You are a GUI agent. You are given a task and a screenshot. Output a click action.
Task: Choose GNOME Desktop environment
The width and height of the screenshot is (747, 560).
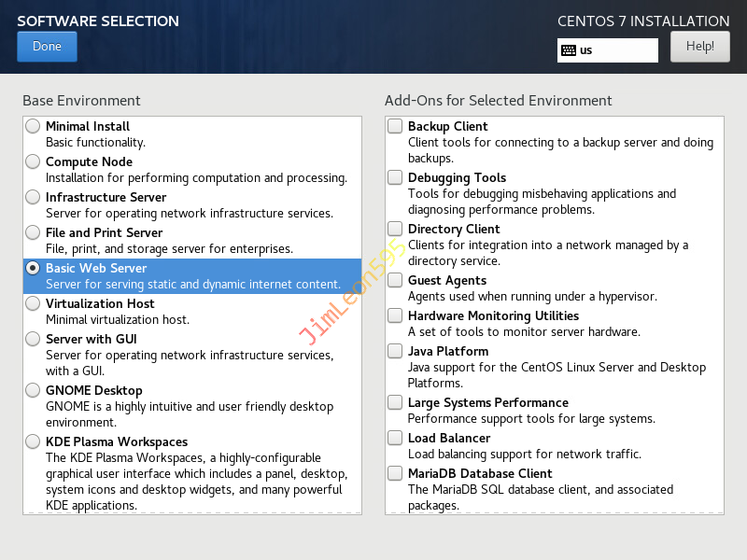coord(33,390)
